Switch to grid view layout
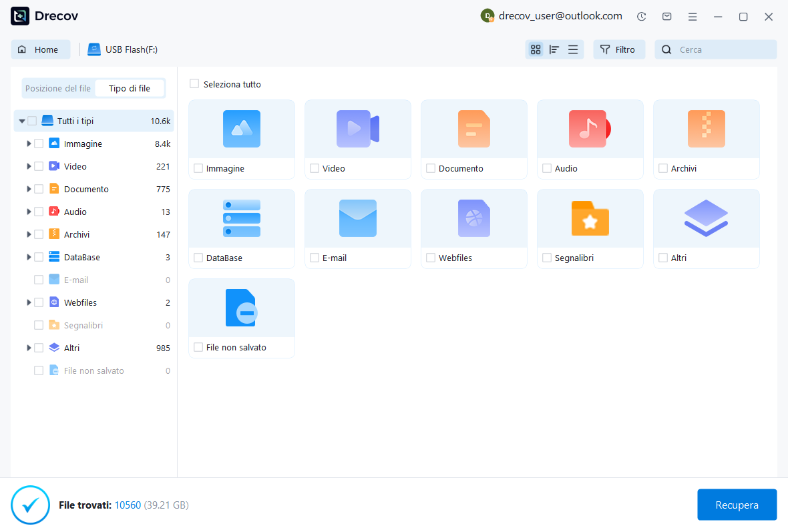 536,49
